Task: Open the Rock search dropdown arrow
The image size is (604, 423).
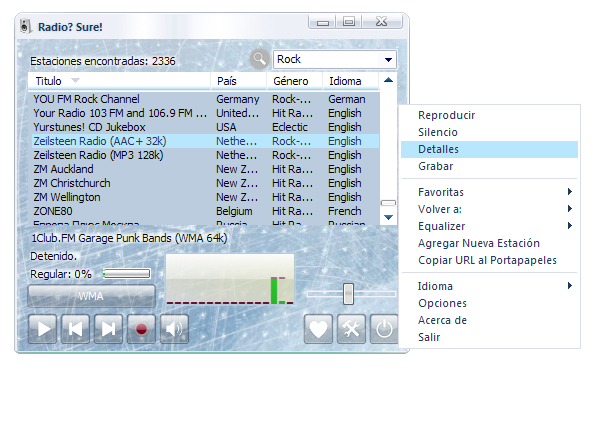Action: tap(388, 60)
